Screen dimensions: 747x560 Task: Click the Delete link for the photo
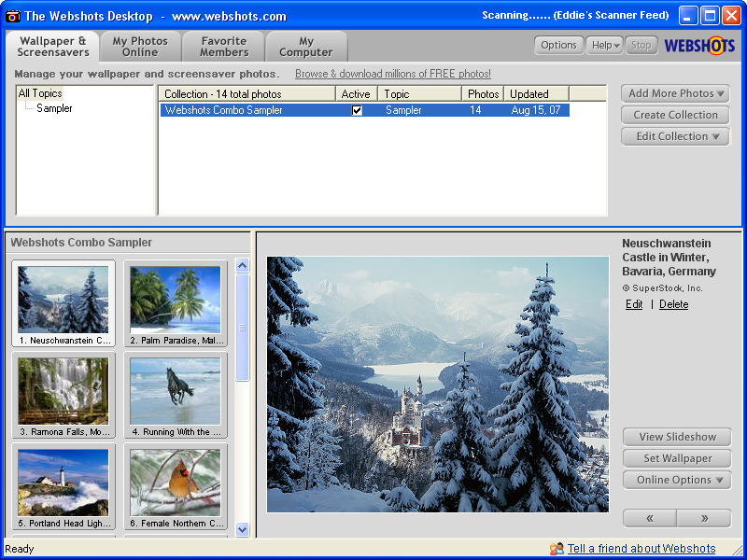(x=673, y=304)
